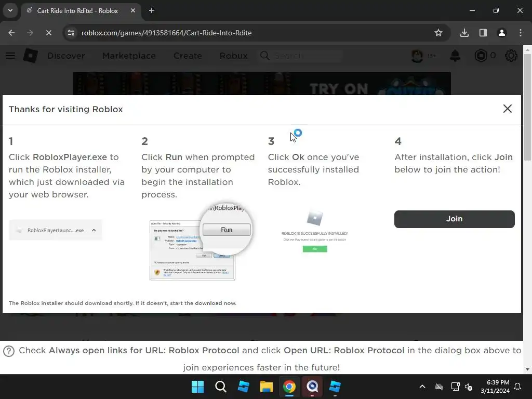Click the scrollbar down arrow
Image resolution: width=532 pixels, height=399 pixels.
click(x=527, y=369)
